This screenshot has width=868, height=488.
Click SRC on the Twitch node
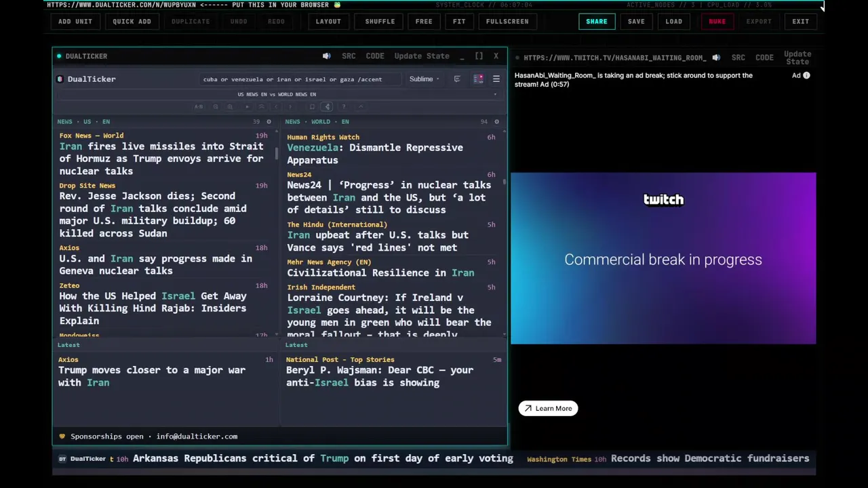click(738, 58)
